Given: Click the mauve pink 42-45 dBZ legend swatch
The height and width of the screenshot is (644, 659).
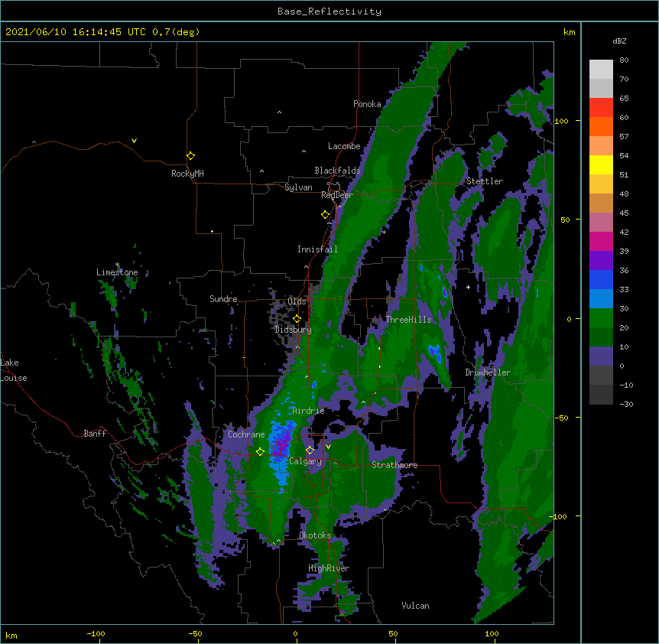Looking at the screenshot, I should point(601,222).
